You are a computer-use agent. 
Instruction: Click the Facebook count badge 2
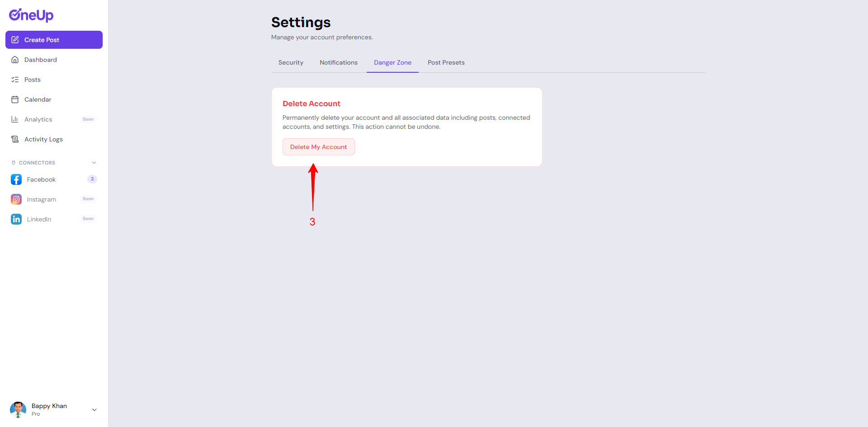pyautogui.click(x=92, y=179)
